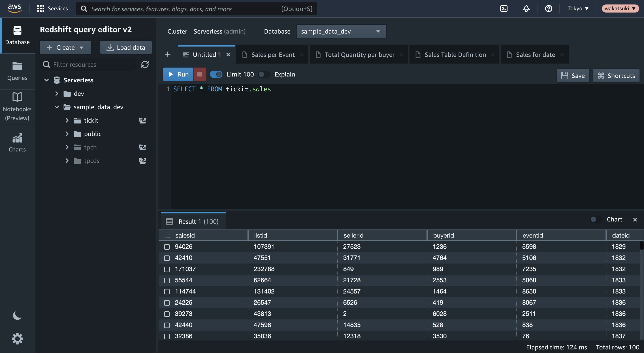This screenshot has height=353, width=644.
Task: Switch to the Charts panel
Action: coord(17,143)
